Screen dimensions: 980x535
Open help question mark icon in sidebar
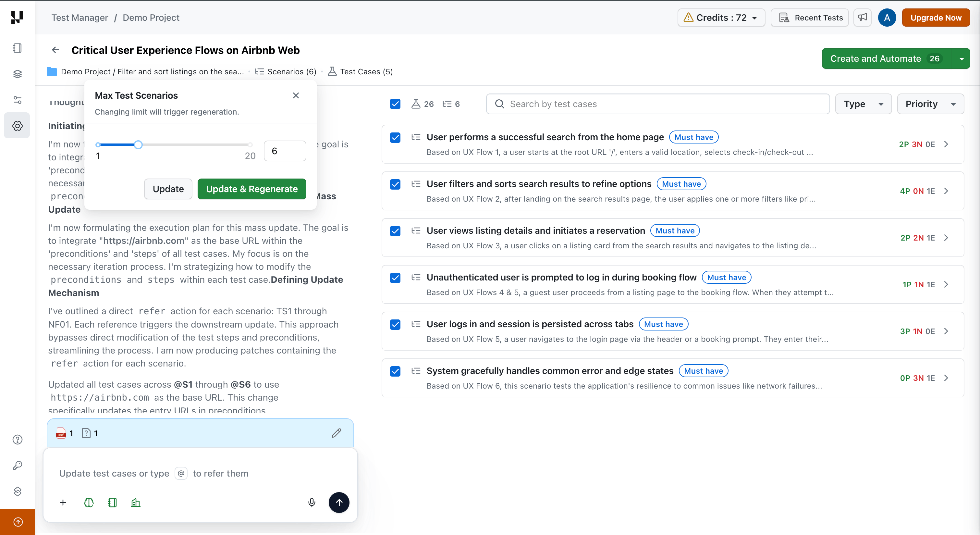click(x=18, y=440)
